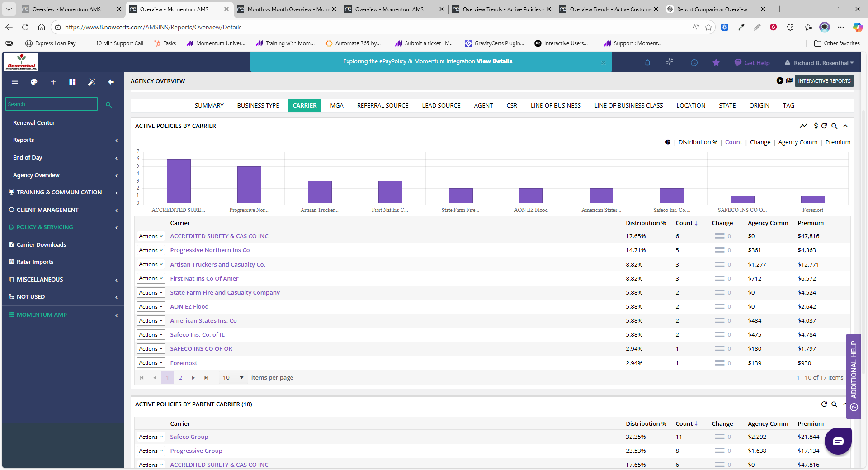Image resolution: width=868 pixels, height=470 pixels.
Task: Click Get Help link
Action: (x=752, y=63)
